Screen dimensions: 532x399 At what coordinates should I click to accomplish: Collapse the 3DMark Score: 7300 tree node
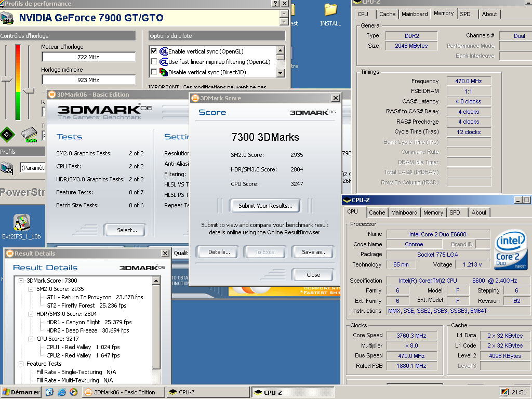(x=21, y=281)
